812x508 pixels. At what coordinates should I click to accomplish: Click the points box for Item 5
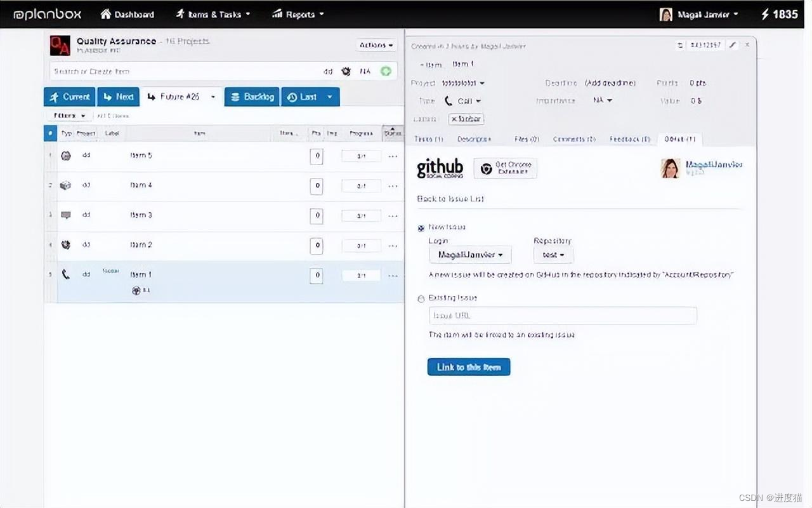[317, 156]
